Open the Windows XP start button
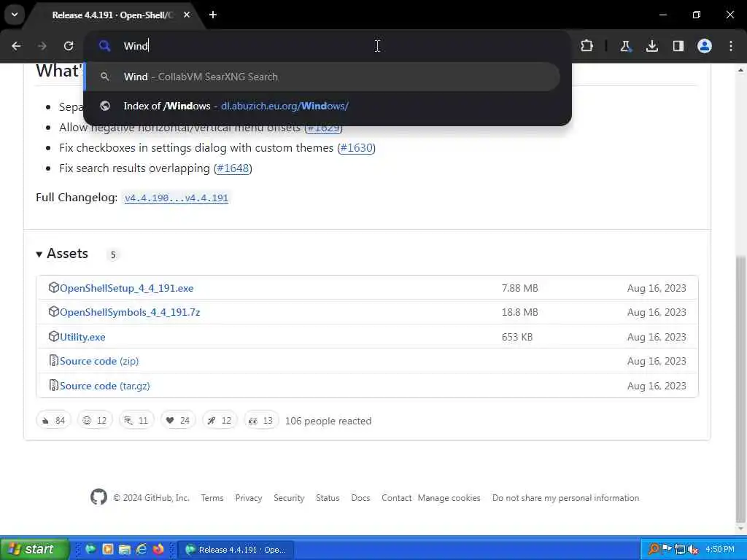The width and height of the screenshot is (747, 560). point(34,549)
